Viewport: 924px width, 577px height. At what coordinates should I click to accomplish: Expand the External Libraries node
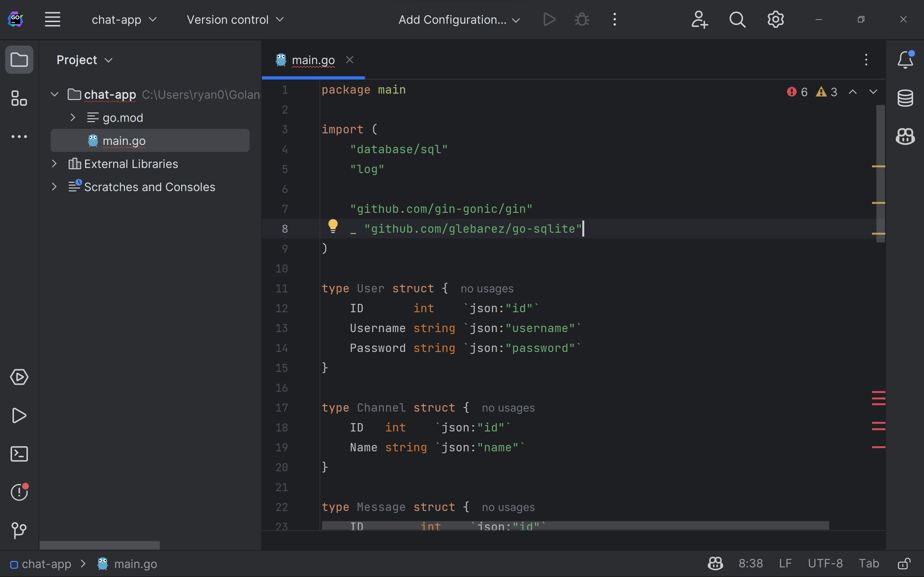[54, 164]
